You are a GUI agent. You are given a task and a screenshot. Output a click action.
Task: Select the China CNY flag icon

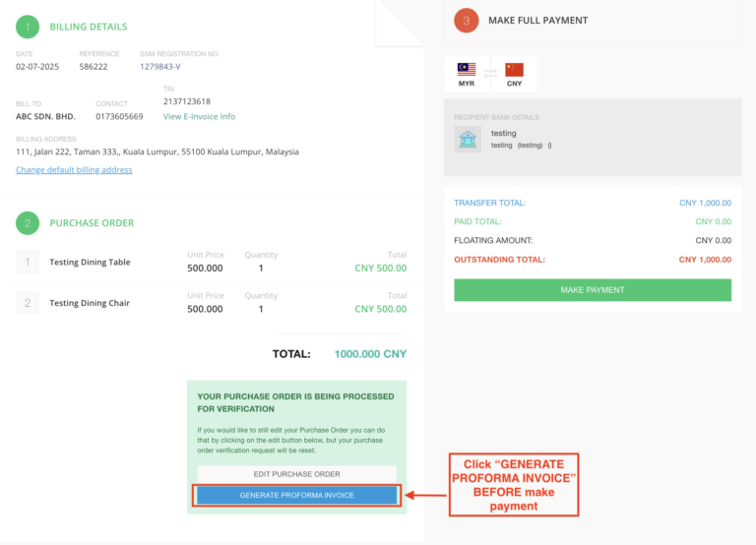pyautogui.click(x=514, y=70)
